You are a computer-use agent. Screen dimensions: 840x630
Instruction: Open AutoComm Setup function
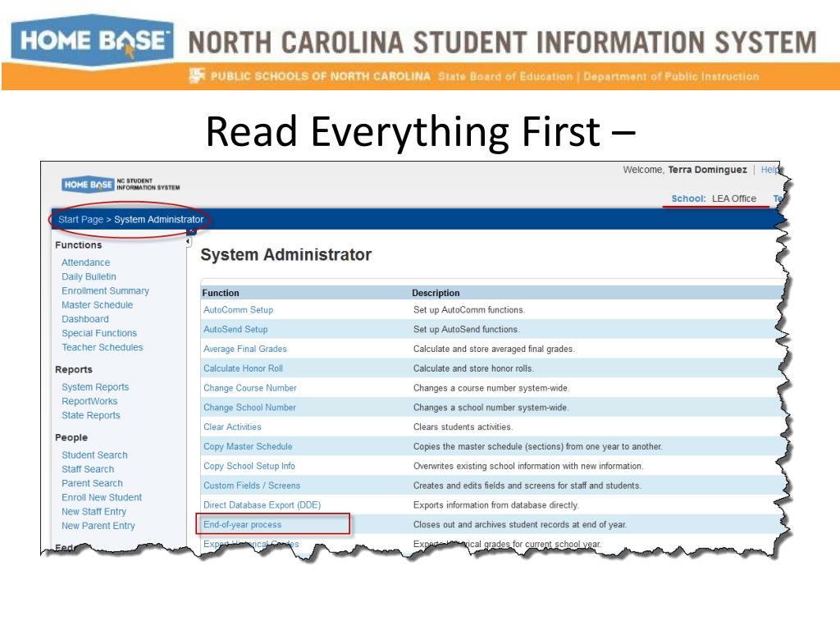pyautogui.click(x=239, y=309)
